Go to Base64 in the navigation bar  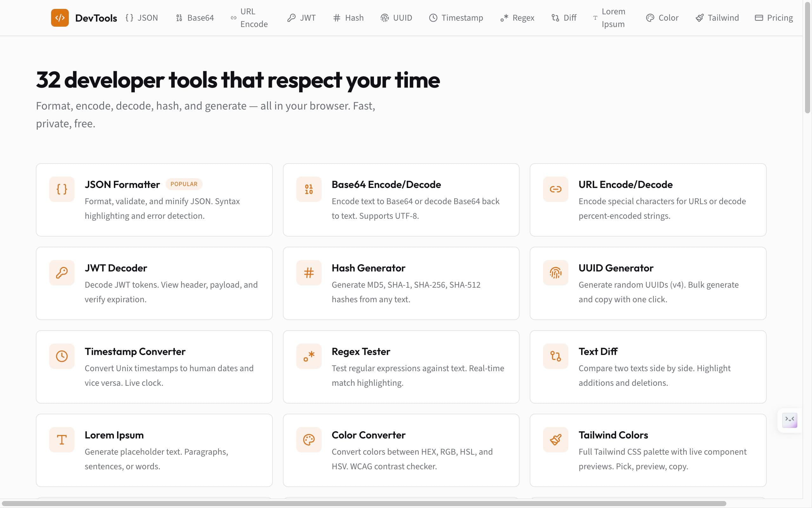pos(195,18)
